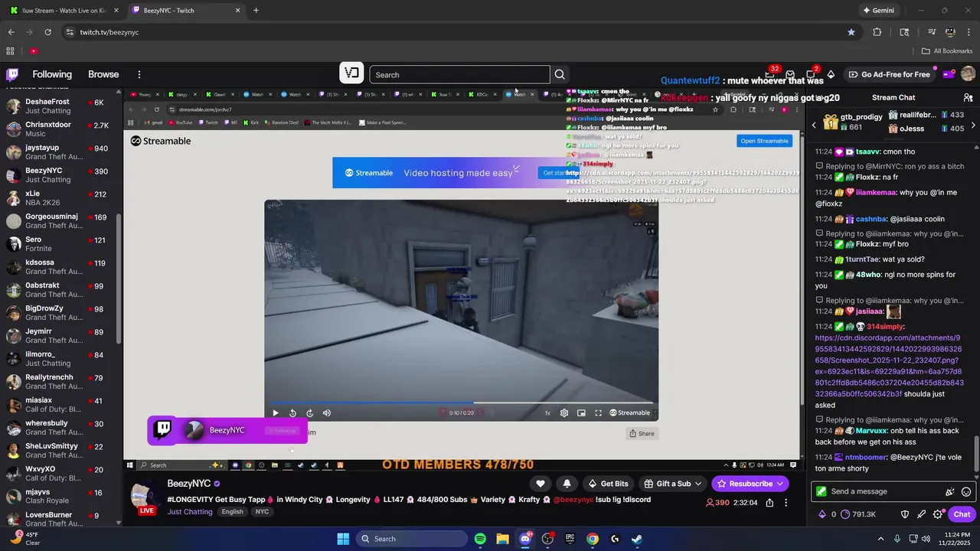
Task: Select Sero Fortnite channel
Action: (60, 244)
